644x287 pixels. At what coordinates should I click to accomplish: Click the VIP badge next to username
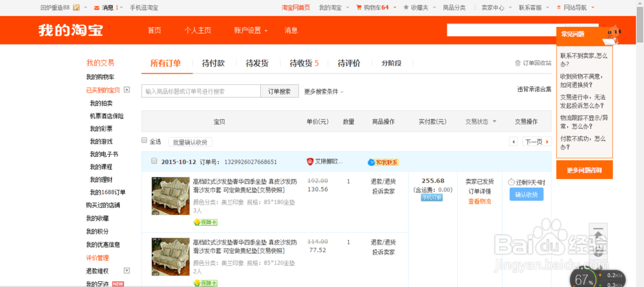[x=77, y=7]
